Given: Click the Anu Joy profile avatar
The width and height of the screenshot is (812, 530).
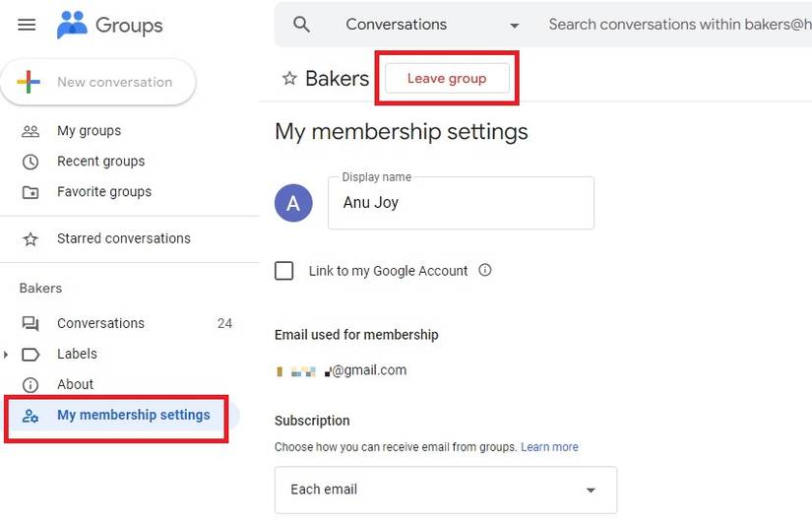Looking at the screenshot, I should 293,203.
